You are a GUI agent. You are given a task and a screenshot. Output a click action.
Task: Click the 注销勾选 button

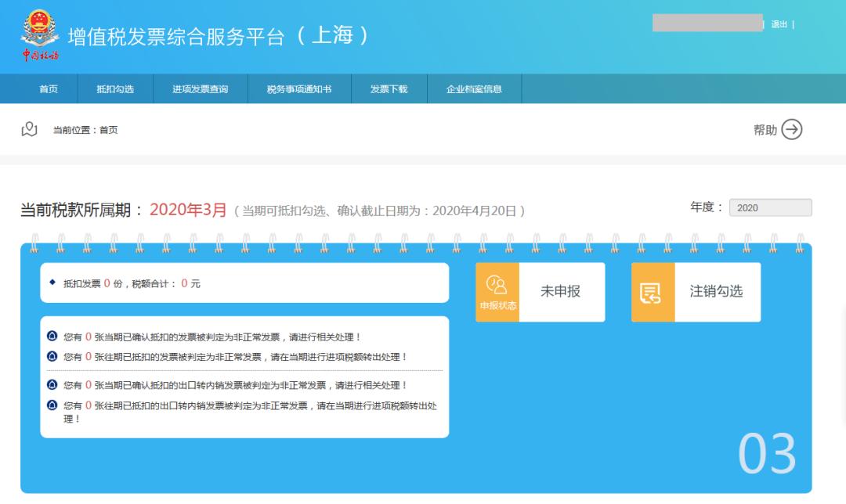click(x=696, y=292)
